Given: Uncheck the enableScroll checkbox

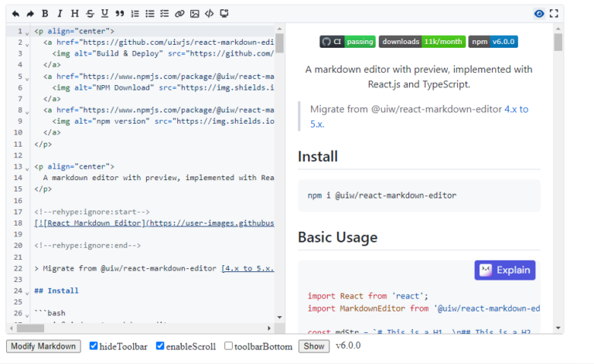Looking at the screenshot, I should pyautogui.click(x=160, y=345).
